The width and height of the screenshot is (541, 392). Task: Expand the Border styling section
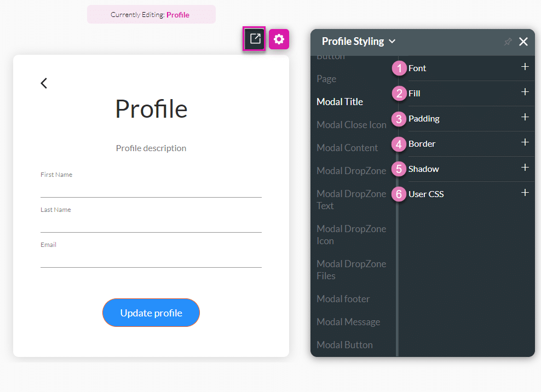pos(525,142)
